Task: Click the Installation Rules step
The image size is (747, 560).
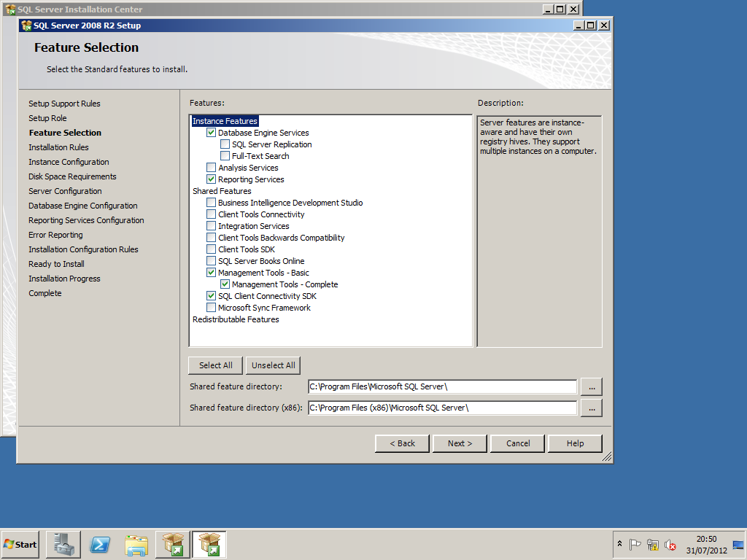Action: click(x=58, y=147)
